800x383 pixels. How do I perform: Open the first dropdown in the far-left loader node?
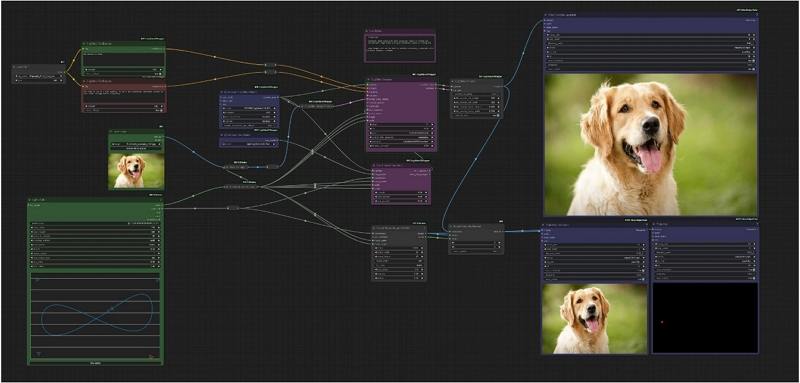[38, 76]
